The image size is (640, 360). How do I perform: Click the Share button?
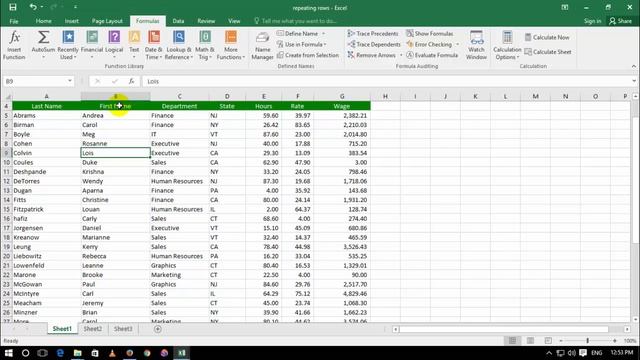(620, 21)
